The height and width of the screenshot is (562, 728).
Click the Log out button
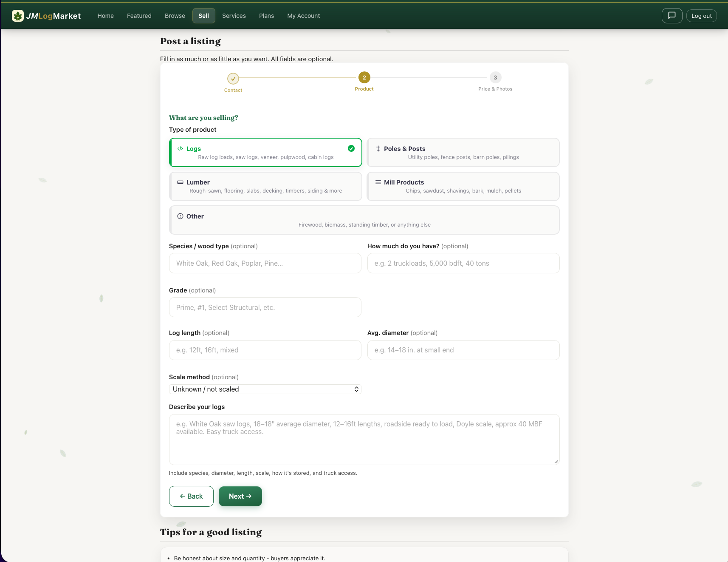pos(701,15)
